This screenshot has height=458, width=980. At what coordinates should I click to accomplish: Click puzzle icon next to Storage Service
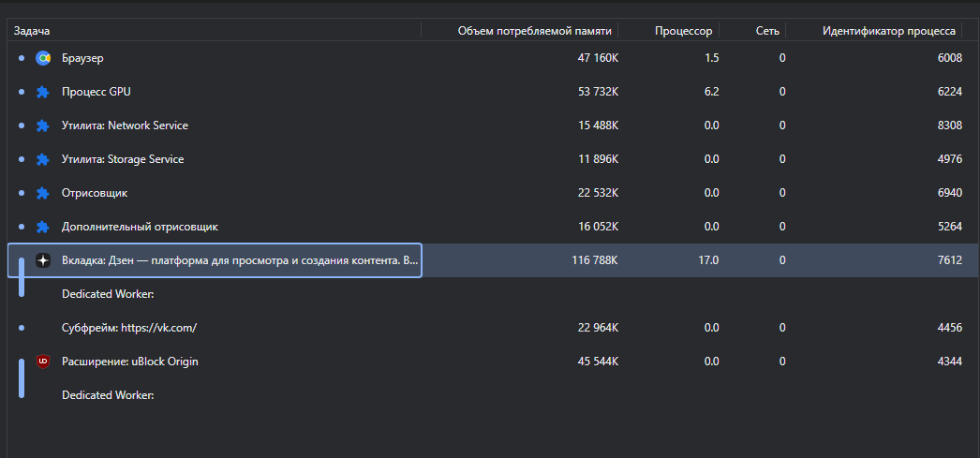(x=42, y=159)
